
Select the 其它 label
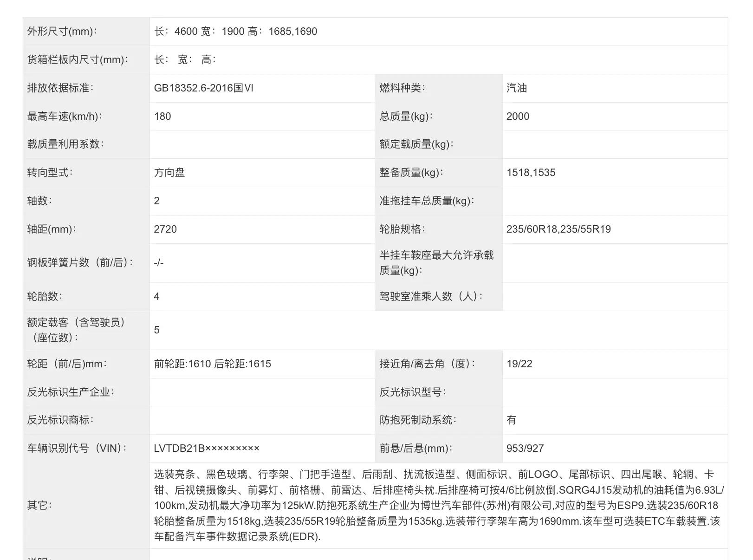(x=39, y=505)
